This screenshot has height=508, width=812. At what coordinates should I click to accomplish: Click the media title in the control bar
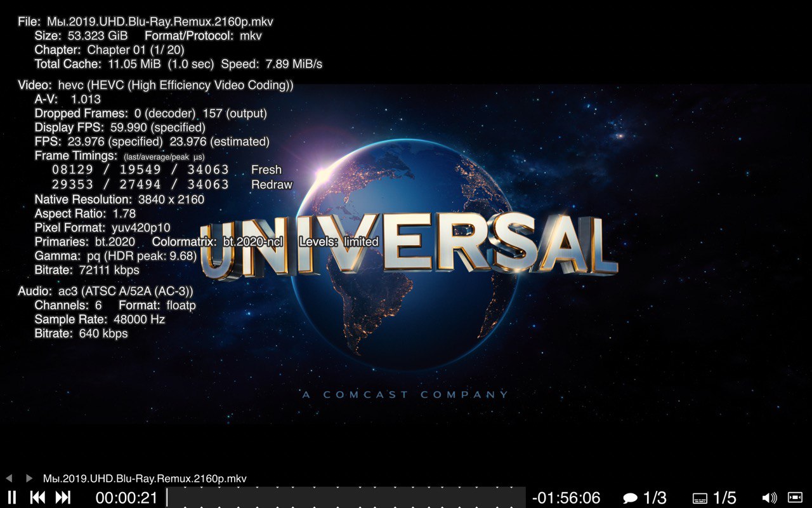coord(145,478)
